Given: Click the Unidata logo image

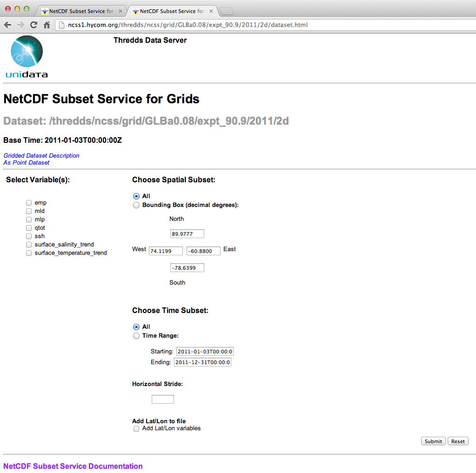Looking at the screenshot, I should point(27,56).
